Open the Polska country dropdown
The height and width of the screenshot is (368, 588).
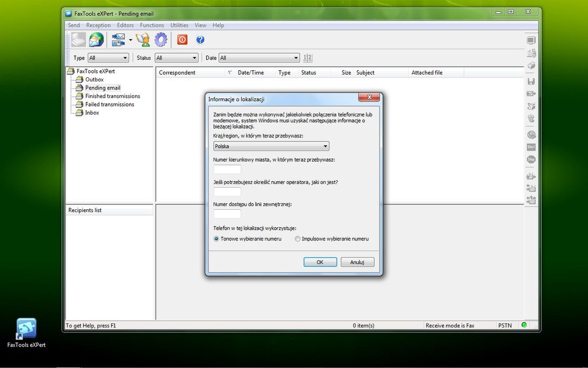point(271,146)
